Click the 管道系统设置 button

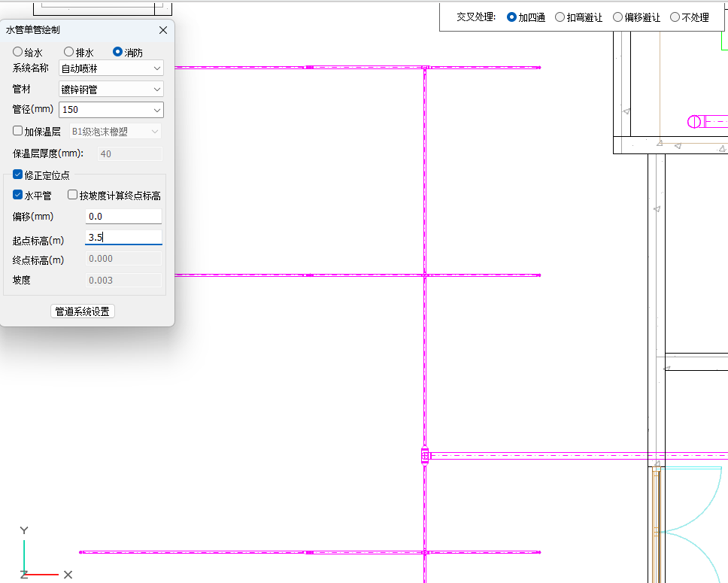point(83,311)
